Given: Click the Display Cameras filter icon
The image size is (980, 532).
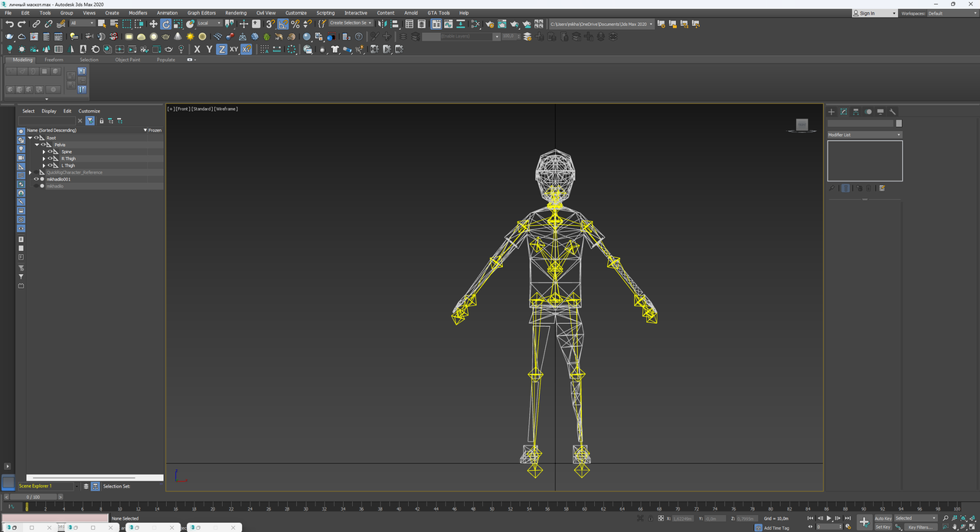Looking at the screenshot, I should tap(21, 158).
